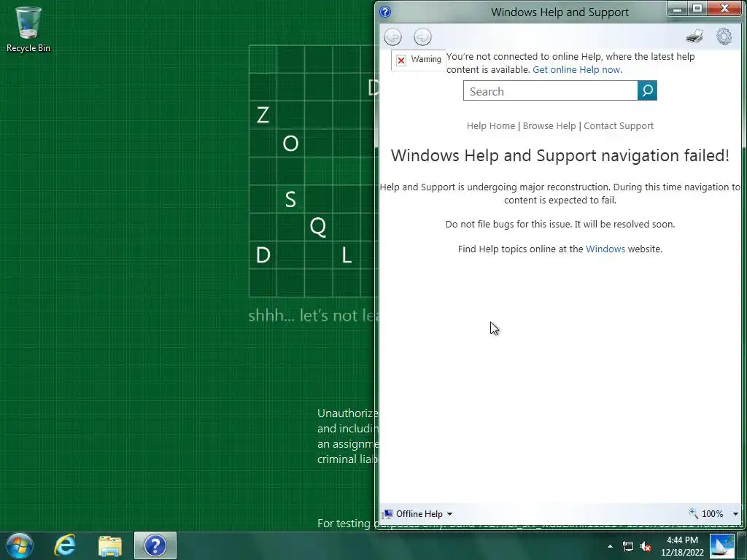Click letter L on desktop grid
The height and width of the screenshot is (560, 747).
click(347, 255)
